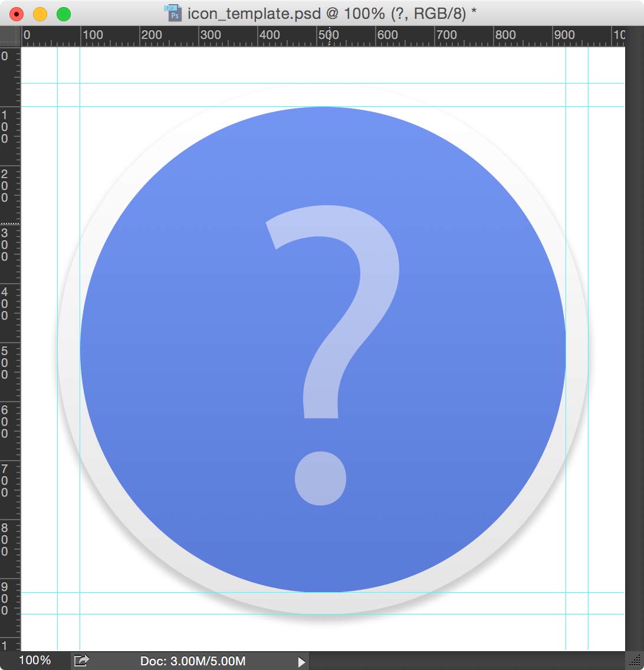This screenshot has width=644, height=670.
Task: Maximize the window with the green button
Action: 64,14
